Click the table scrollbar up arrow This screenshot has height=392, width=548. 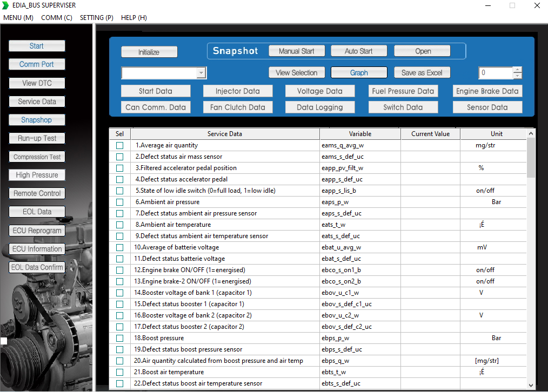(531, 133)
